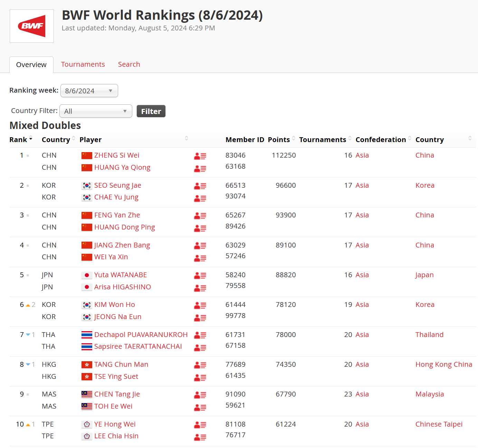The image size is (478, 448).
Task: Open HUANG Ya Qiong's profile card icon
Action: [x=200, y=169]
